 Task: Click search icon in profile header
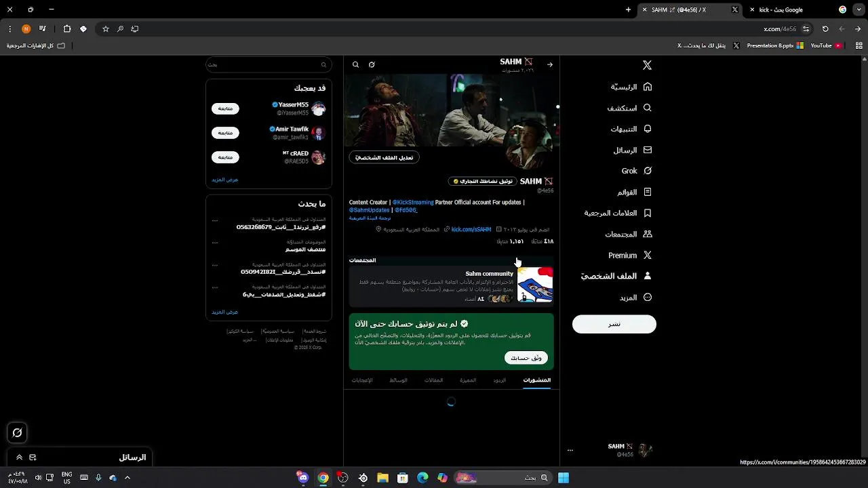(x=355, y=64)
